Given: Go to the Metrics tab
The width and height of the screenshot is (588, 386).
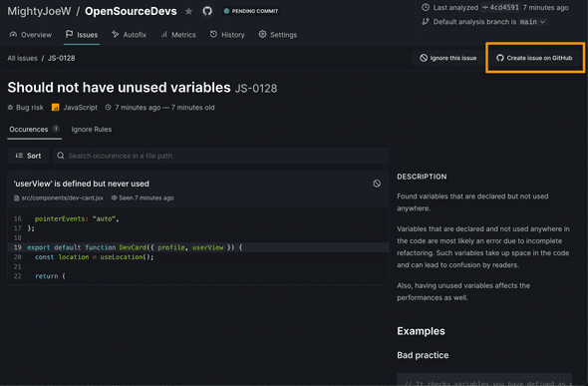Looking at the screenshot, I should (178, 35).
